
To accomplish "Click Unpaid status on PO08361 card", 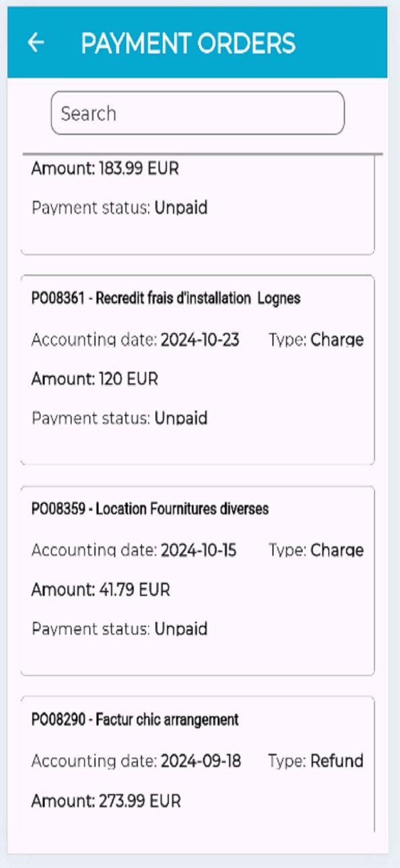I will pos(181,419).
